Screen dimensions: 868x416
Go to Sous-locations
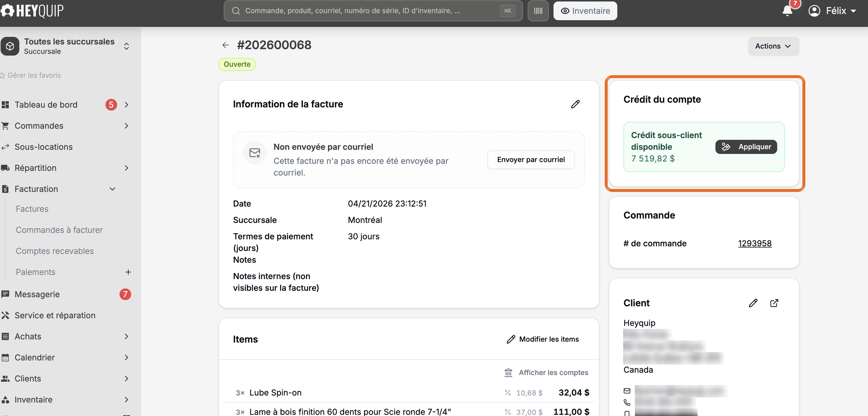point(43,147)
